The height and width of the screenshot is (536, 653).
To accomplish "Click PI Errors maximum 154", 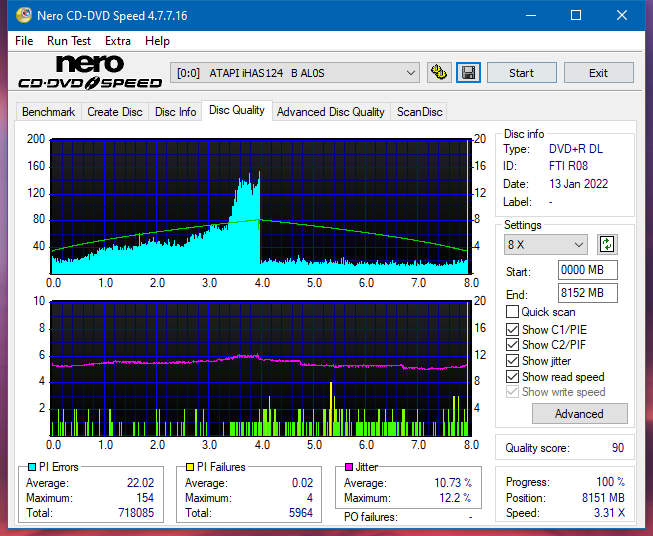I will pyautogui.click(x=145, y=498).
